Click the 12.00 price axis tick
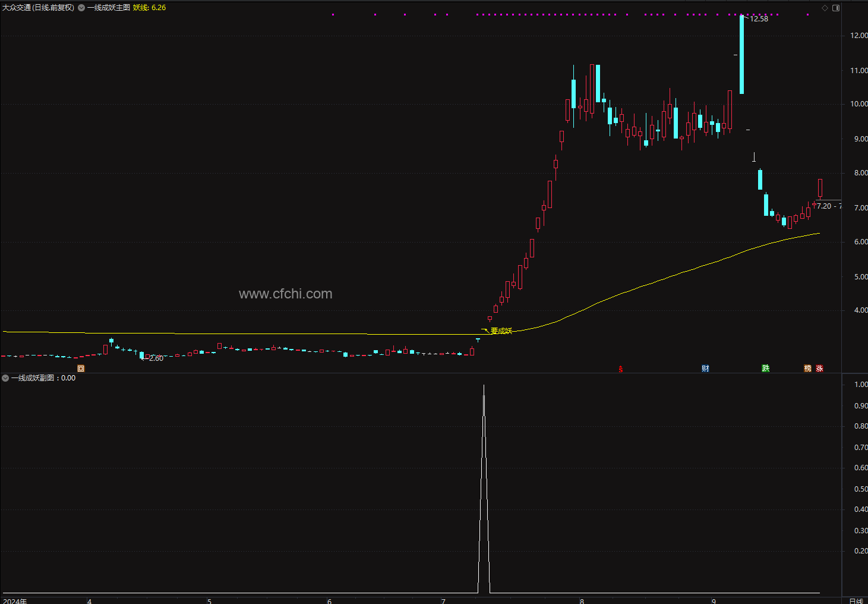The height and width of the screenshot is (604, 868). pos(858,36)
